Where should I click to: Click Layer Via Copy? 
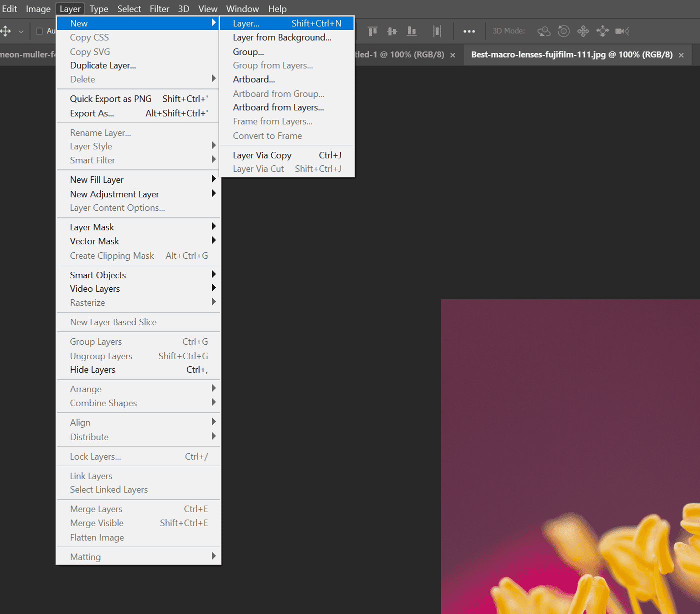pyautogui.click(x=262, y=155)
